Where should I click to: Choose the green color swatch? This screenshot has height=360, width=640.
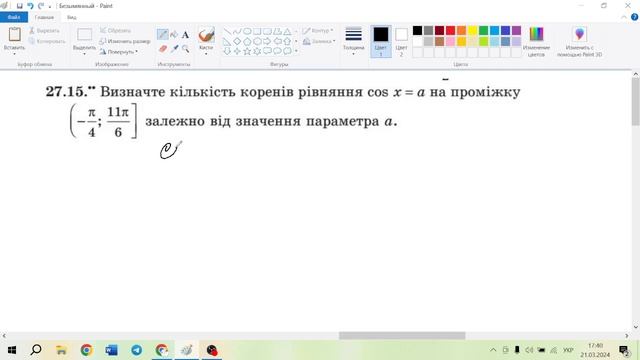pyautogui.click(x=483, y=31)
